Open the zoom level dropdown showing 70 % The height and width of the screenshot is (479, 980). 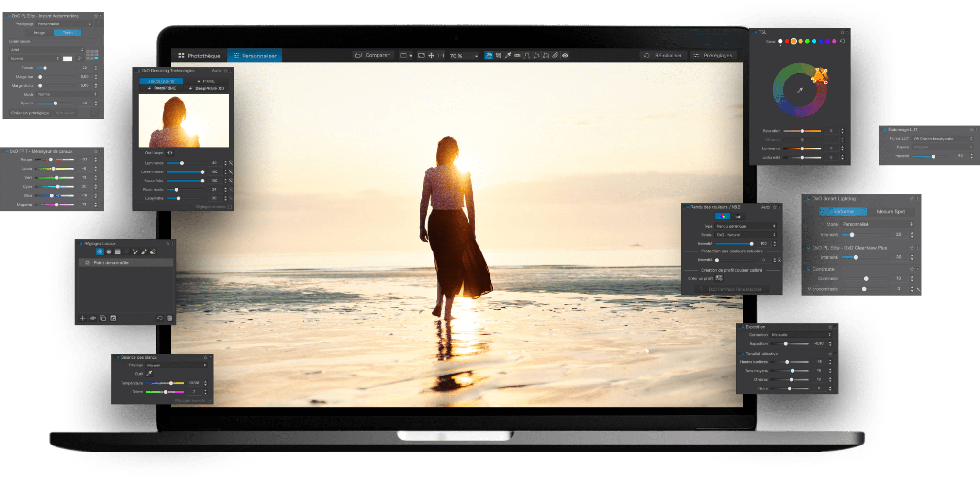(463, 55)
